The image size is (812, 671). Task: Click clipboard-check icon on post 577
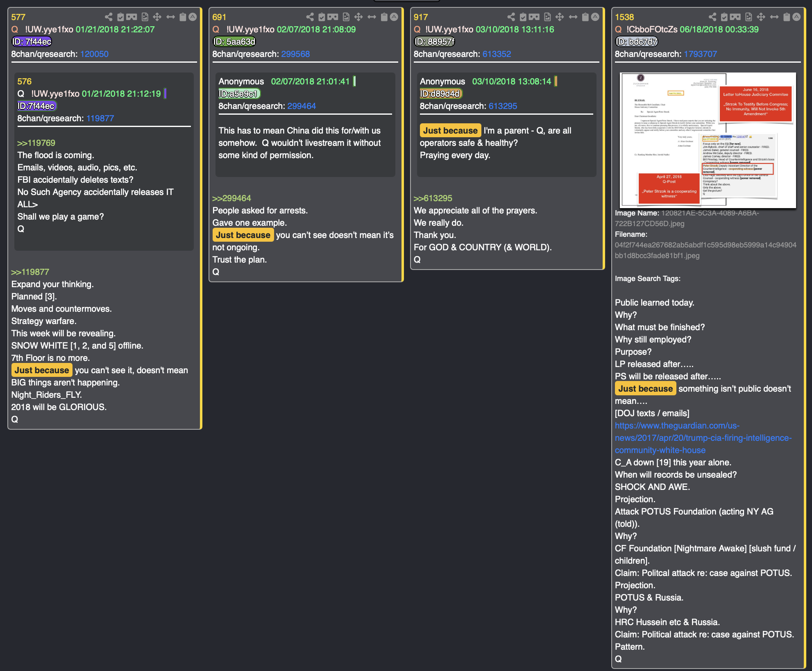pos(120,17)
